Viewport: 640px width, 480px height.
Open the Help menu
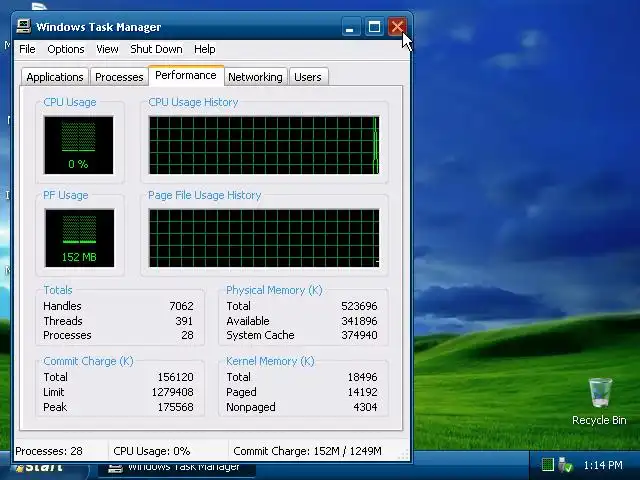[204, 49]
